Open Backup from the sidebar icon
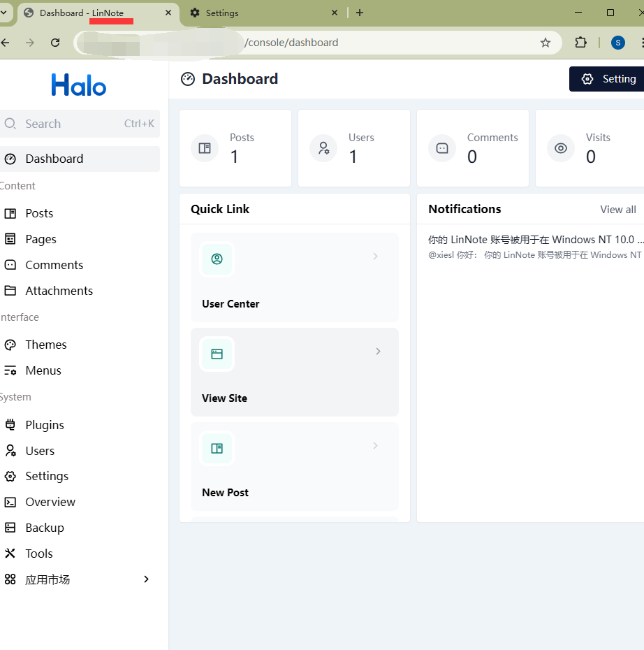The width and height of the screenshot is (644, 650). (10, 528)
